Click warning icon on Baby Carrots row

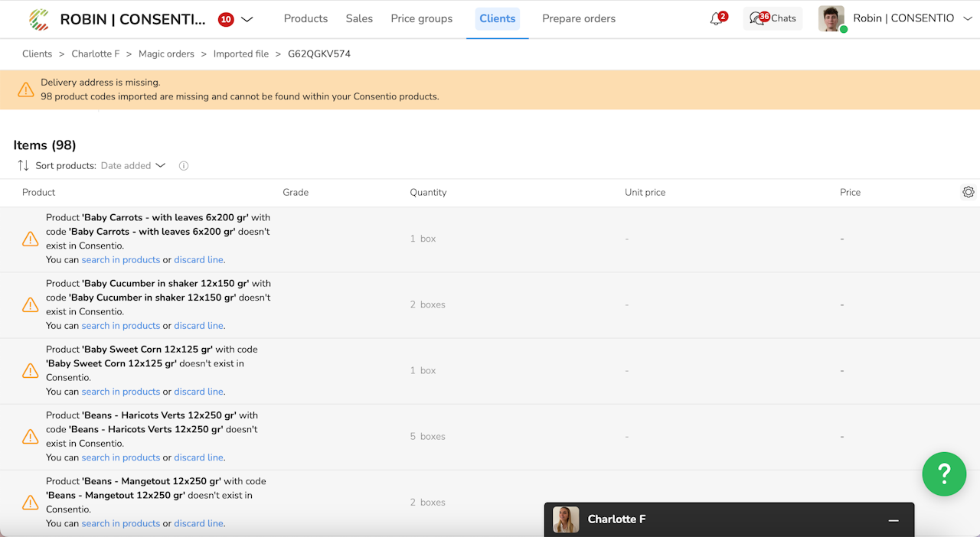(x=31, y=239)
